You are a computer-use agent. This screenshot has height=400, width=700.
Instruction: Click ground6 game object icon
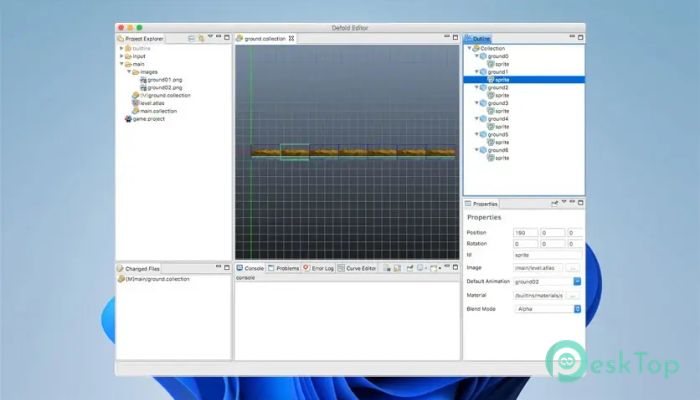pos(483,150)
